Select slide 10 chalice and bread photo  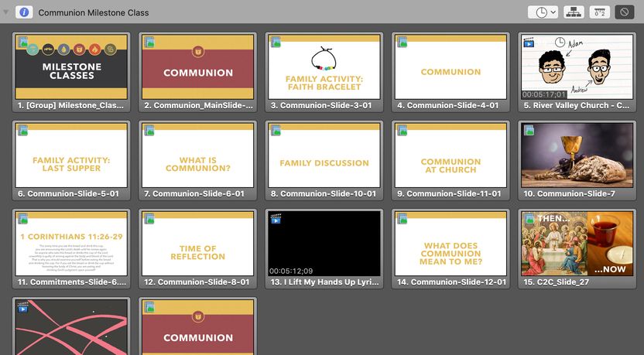coord(577,155)
